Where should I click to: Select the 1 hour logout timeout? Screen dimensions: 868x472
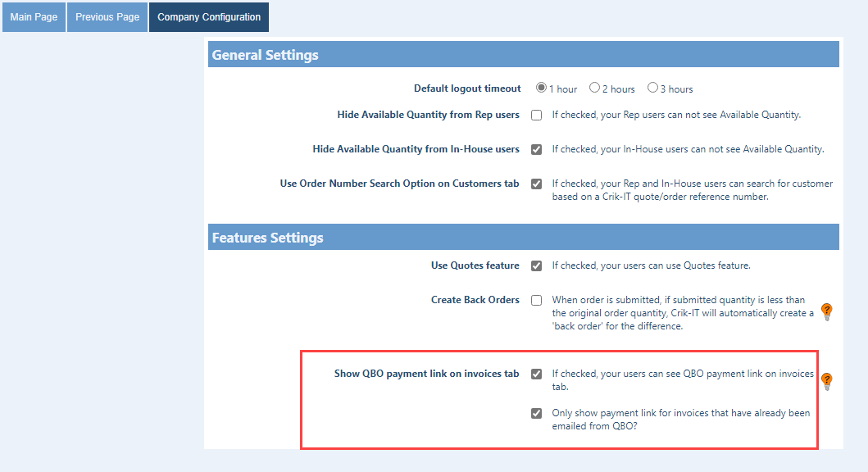tap(542, 88)
